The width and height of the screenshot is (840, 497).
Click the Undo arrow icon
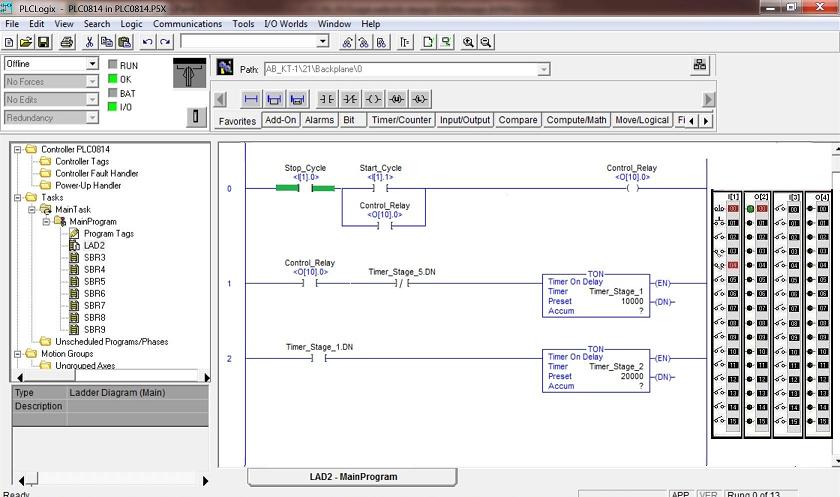pyautogui.click(x=148, y=42)
